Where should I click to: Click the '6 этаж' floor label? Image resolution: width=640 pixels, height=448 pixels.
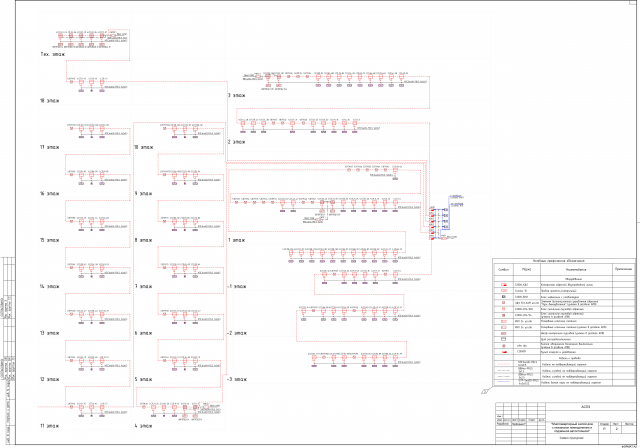tap(144, 333)
